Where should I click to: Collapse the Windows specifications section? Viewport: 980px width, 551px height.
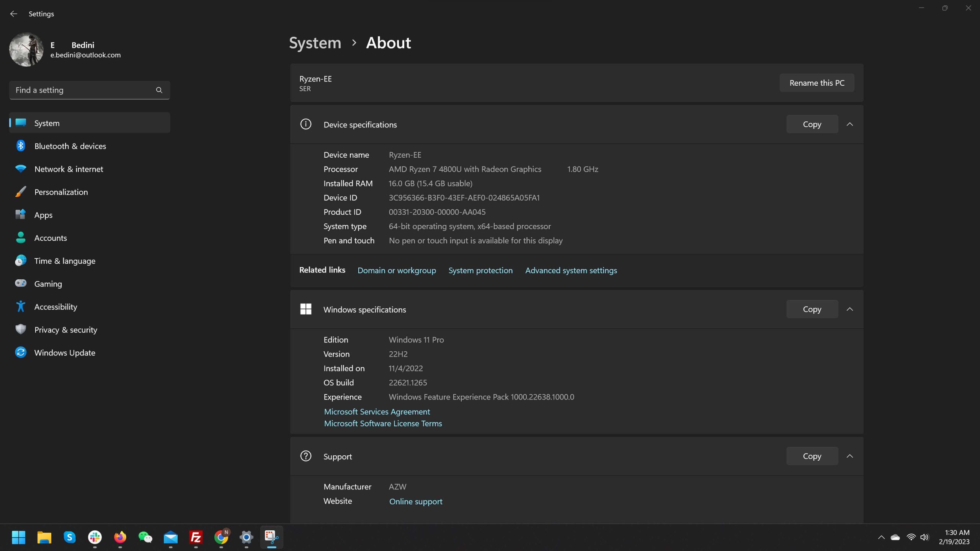pyautogui.click(x=850, y=309)
